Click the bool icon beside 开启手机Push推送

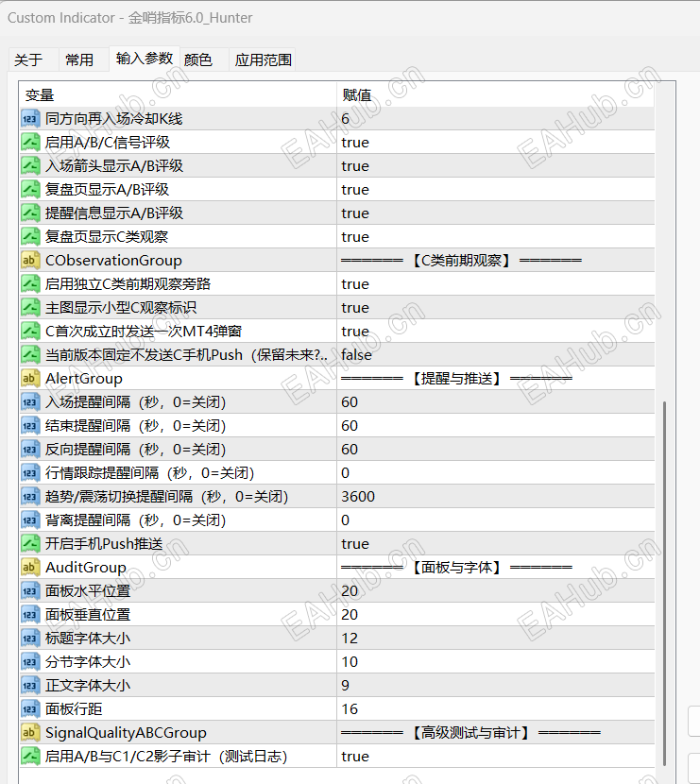click(30, 544)
